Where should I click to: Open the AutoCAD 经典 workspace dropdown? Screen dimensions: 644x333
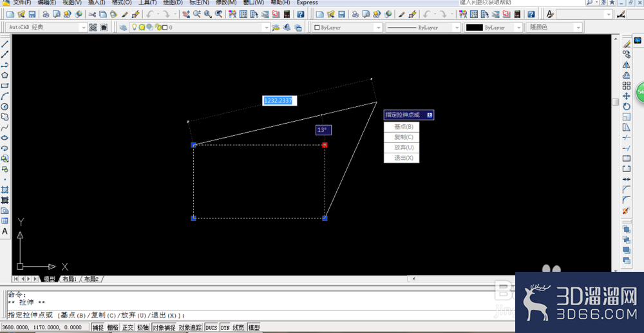46,28
